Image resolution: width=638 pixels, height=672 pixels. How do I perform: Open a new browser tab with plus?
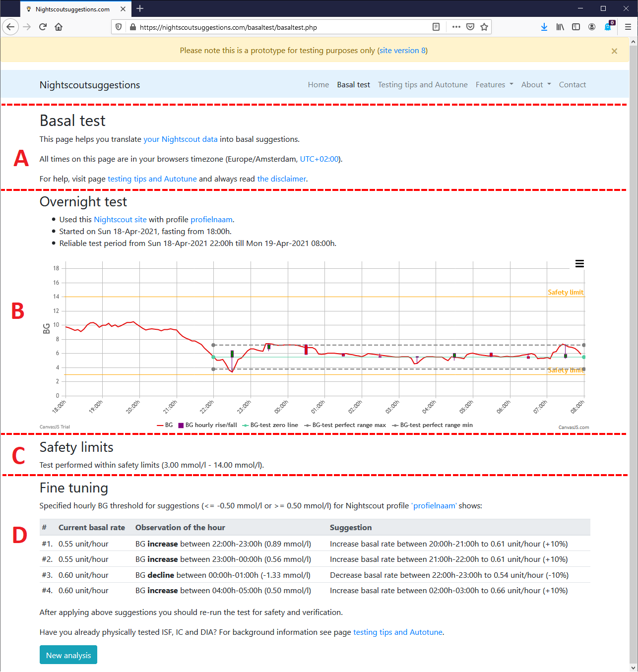point(140,8)
